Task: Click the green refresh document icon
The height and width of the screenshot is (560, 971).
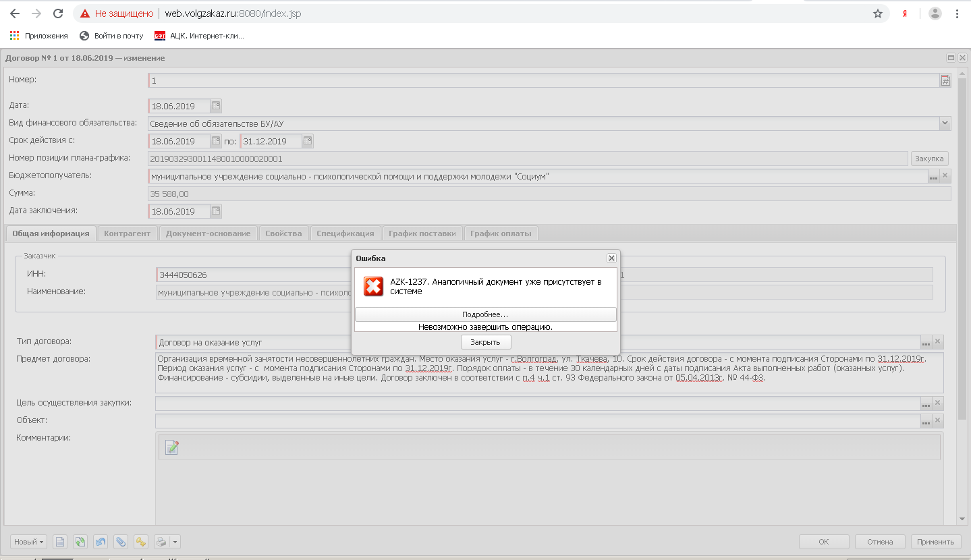Action: pos(80,542)
